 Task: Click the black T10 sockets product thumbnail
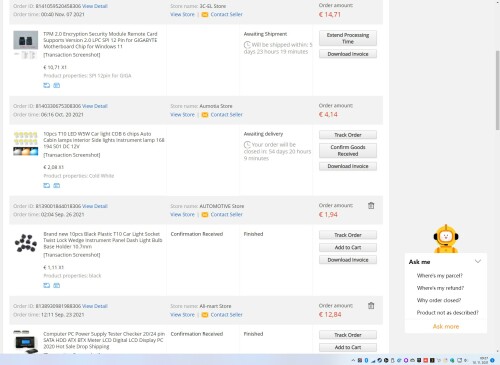pyautogui.click(x=26, y=243)
